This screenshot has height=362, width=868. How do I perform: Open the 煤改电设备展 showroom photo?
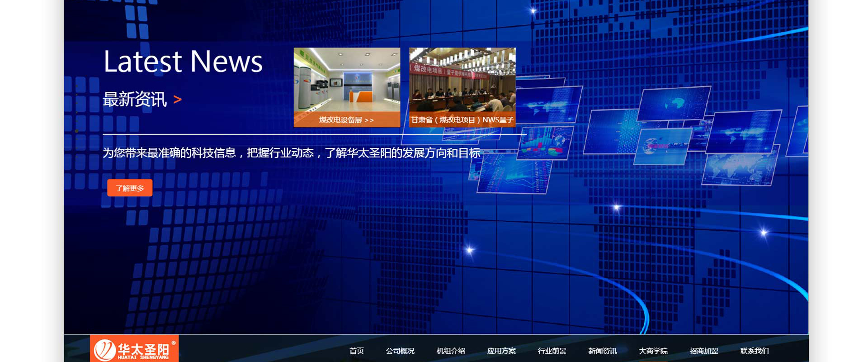click(x=347, y=80)
